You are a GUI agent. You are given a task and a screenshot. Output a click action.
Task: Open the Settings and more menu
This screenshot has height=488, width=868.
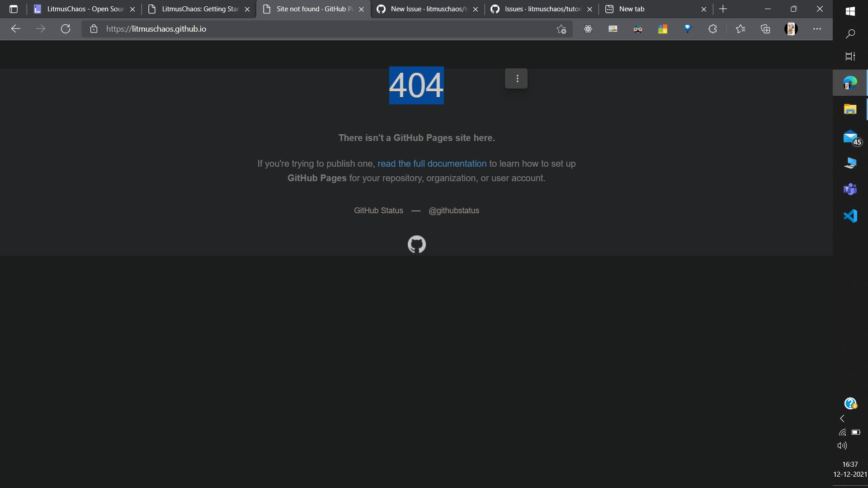click(x=817, y=29)
